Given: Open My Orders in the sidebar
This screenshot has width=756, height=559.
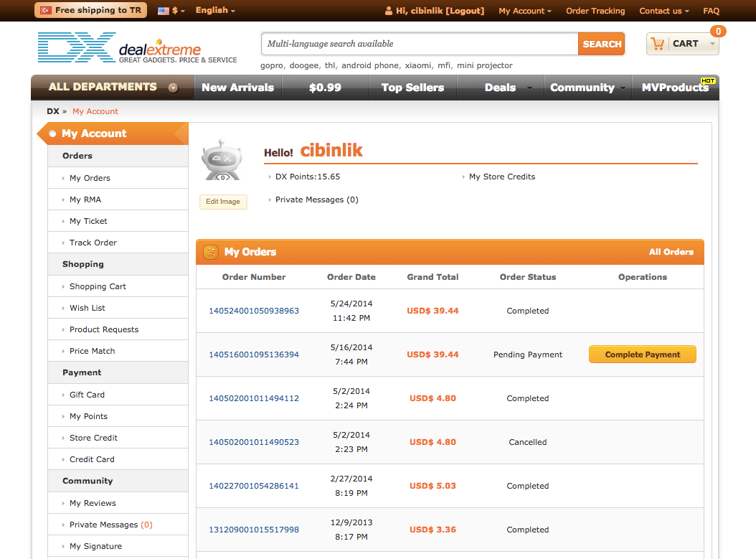Looking at the screenshot, I should (x=90, y=178).
